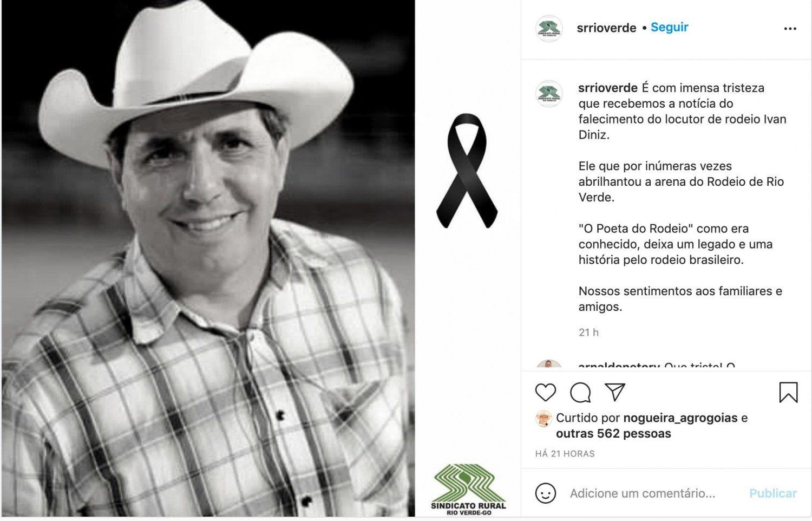This screenshot has width=812, height=521.
Task: Click the srrioverde avatar beside the caption
Action: coord(549,94)
